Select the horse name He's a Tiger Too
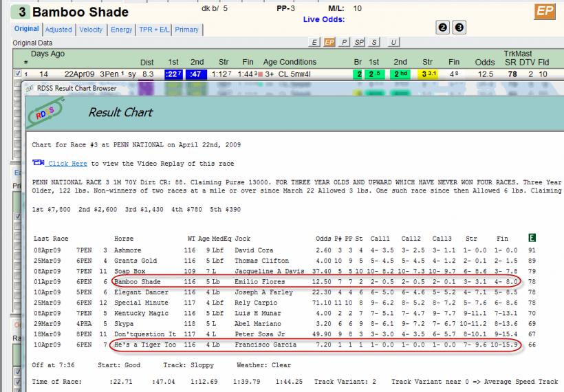The width and height of the screenshot is (564, 392). pyautogui.click(x=145, y=345)
